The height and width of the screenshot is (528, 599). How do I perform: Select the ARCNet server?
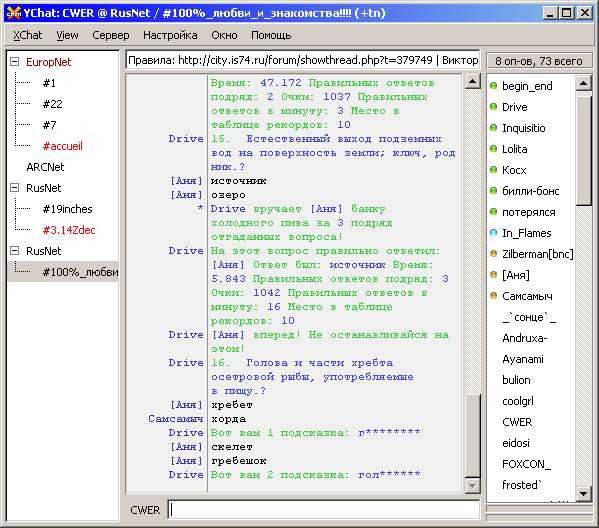45,167
